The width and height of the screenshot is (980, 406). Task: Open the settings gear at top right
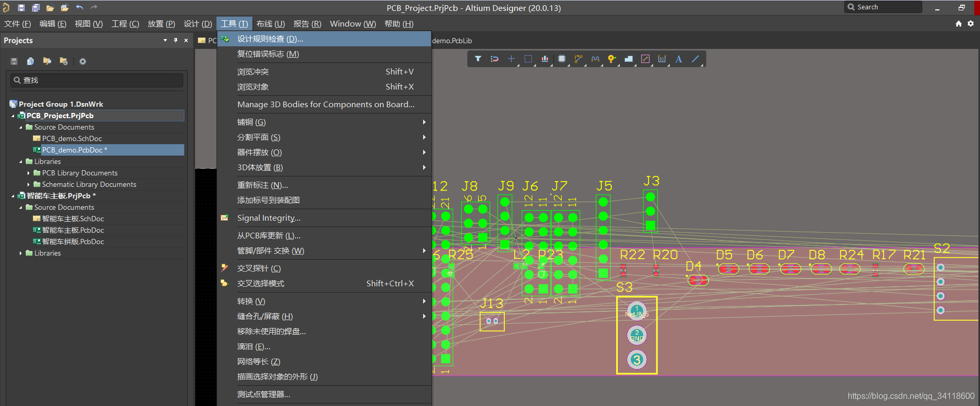(x=971, y=23)
